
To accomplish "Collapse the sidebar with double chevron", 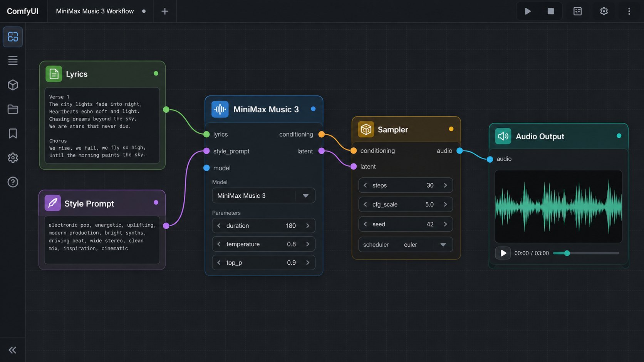I will click(12, 350).
